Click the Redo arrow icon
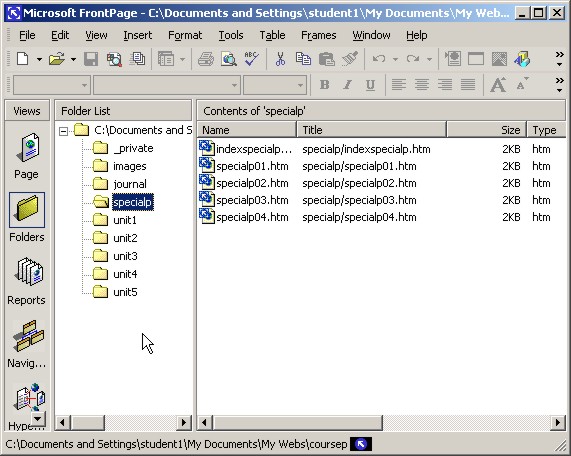Screen dimensions: 571x456 (413, 59)
